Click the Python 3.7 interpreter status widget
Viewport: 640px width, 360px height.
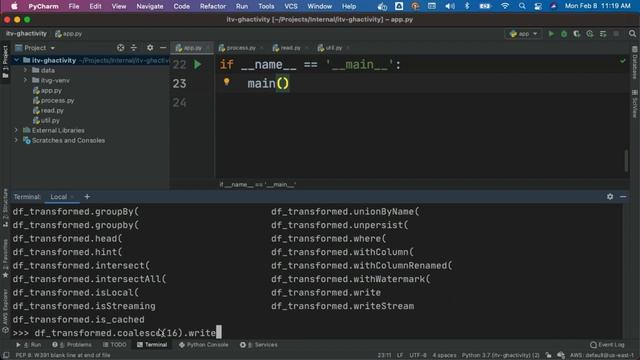pyautogui.click(x=500, y=356)
